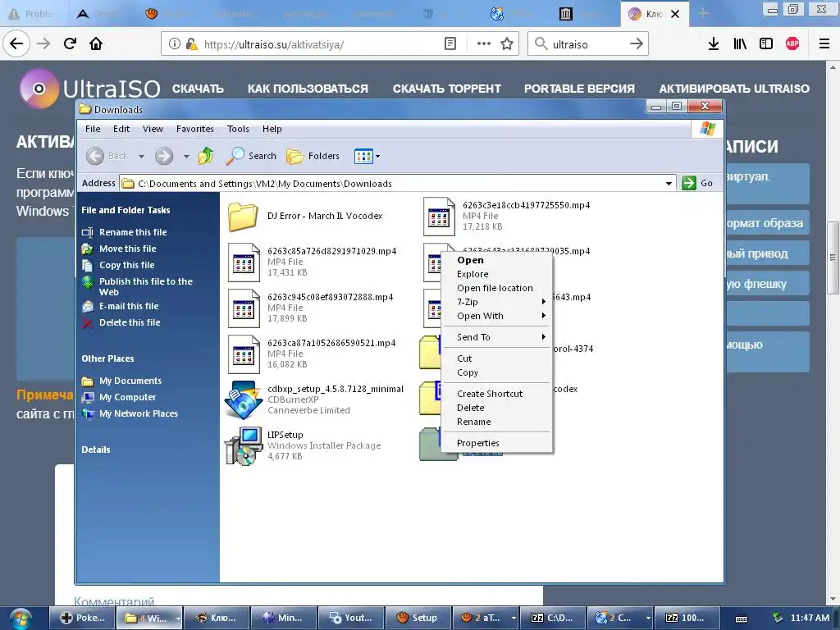
Task: Expand the Open With submenu
Action: [496, 316]
